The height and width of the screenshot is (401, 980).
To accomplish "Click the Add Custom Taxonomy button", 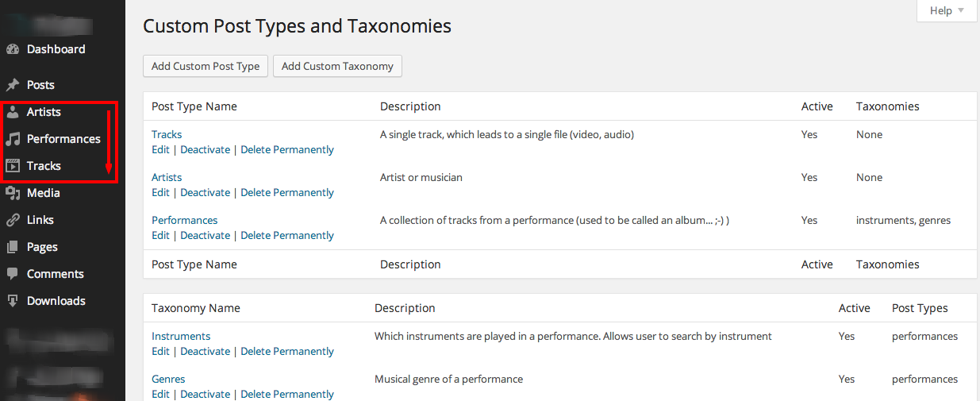I will 337,66.
